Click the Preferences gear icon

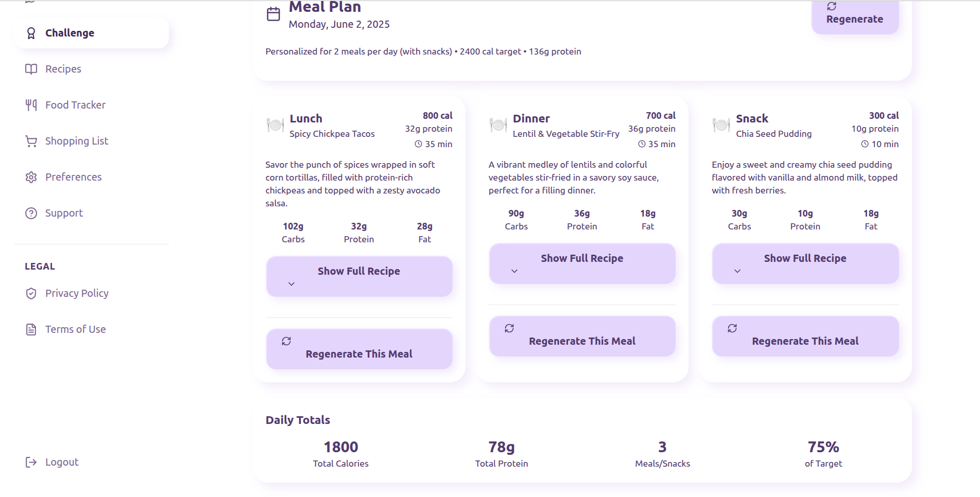coord(31,177)
